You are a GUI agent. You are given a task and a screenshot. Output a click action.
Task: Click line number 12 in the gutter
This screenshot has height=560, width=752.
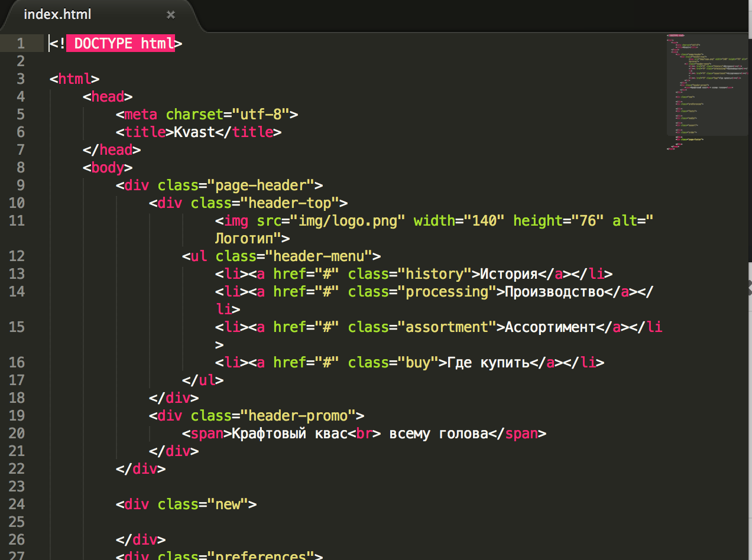[x=17, y=256]
